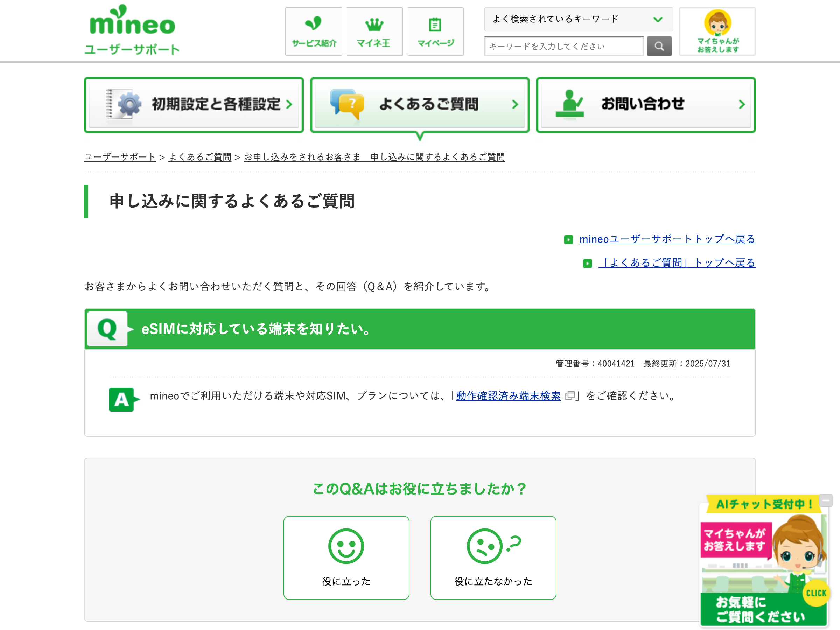This screenshot has height=630, width=840.
Task: Click green arrow bullet beside mineoユーザーサポートトップ link
Action: (x=568, y=240)
